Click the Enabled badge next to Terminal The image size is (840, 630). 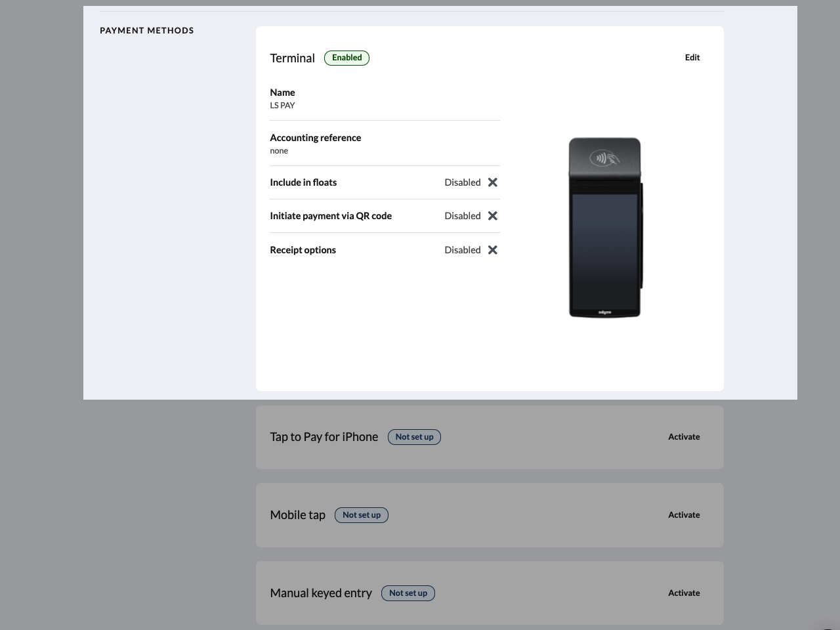point(346,58)
